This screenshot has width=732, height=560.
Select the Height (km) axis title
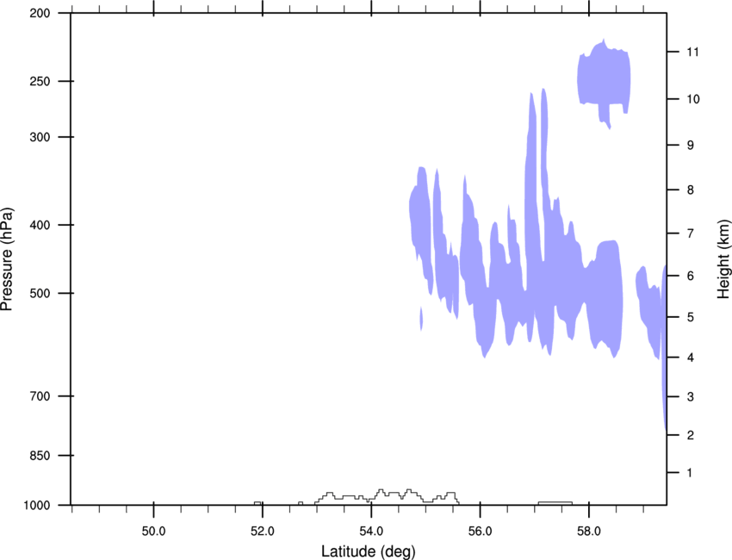coord(723,258)
